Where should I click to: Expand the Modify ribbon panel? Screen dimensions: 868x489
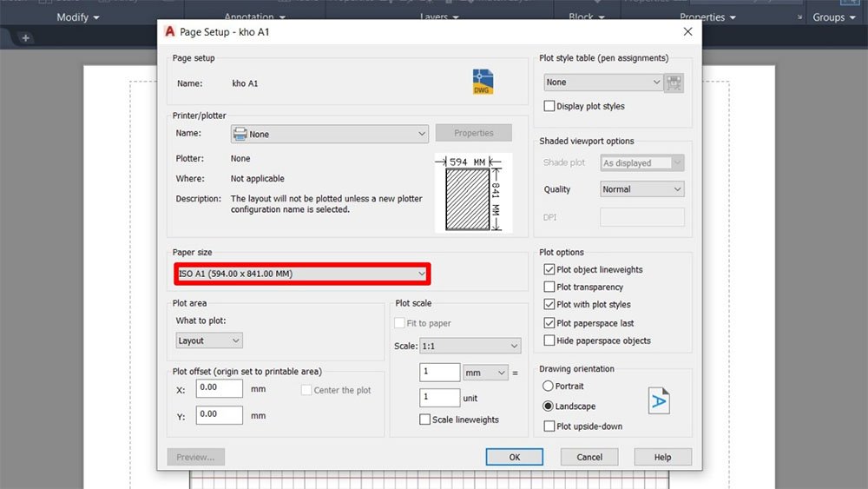pyautogui.click(x=78, y=17)
